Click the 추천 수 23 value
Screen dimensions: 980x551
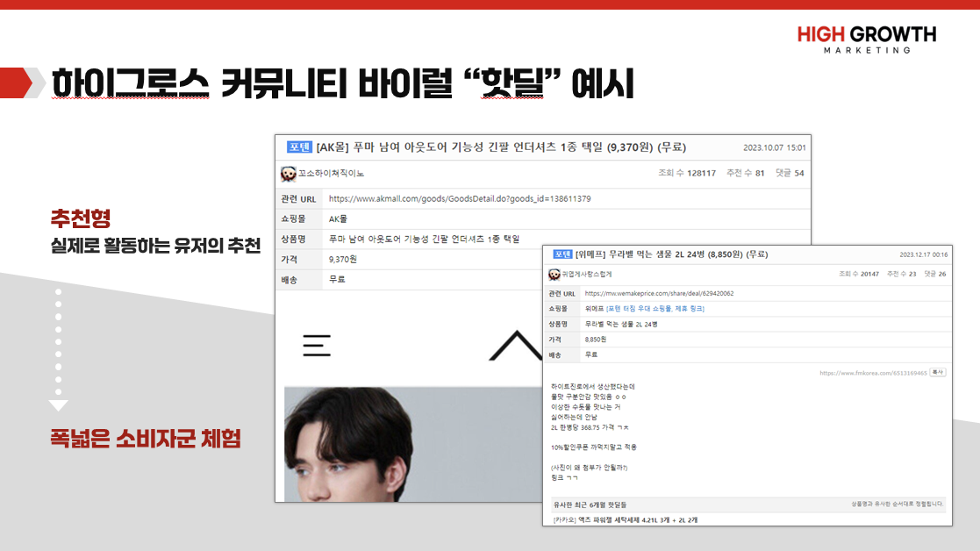point(901,274)
